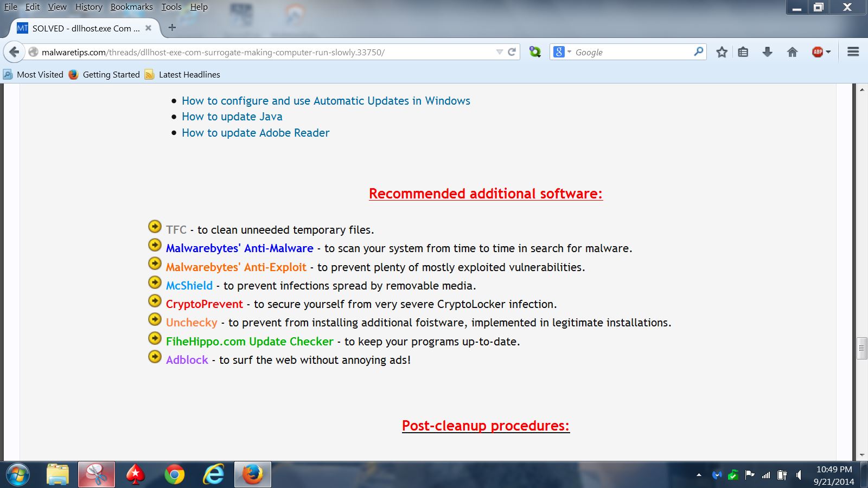
Task: Follow the Malwarebytes' Anti-Exploit link
Action: point(236,267)
